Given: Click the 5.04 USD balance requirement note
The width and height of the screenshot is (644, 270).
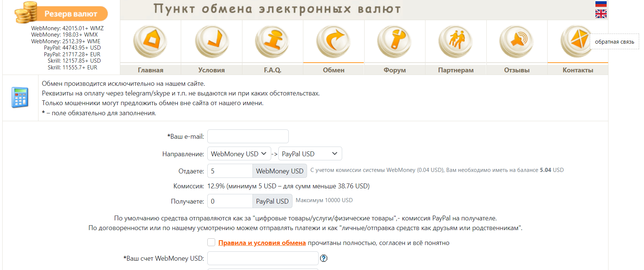Looking at the screenshot, I should (437, 170).
